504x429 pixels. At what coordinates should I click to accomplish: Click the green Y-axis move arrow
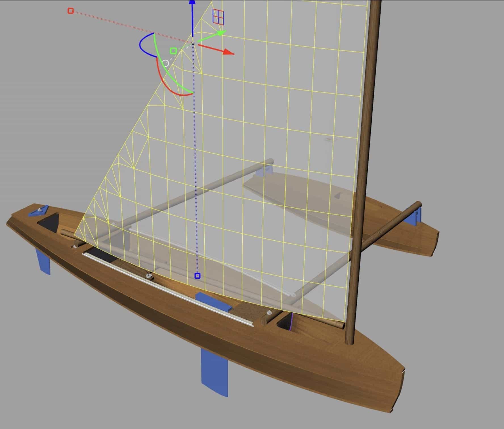point(221,33)
